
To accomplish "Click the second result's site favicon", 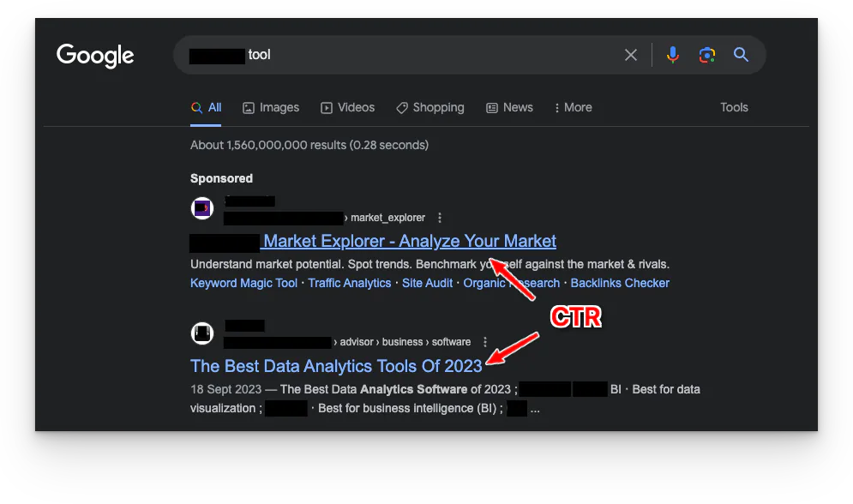I will [x=202, y=333].
